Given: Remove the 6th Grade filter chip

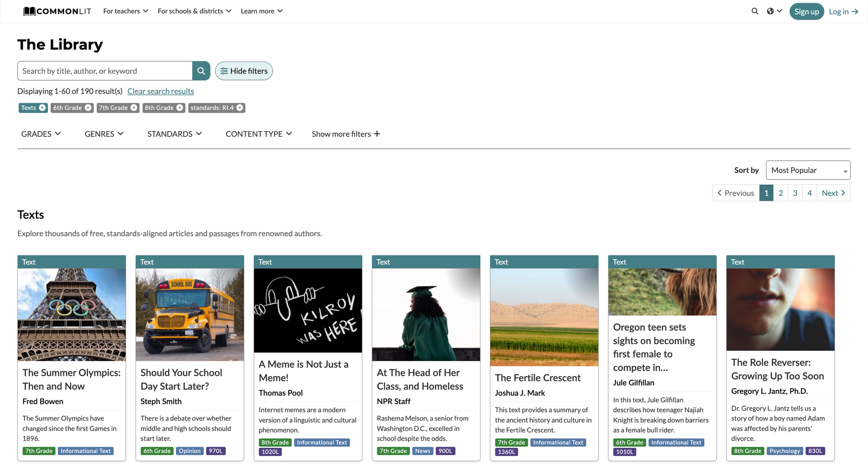Looking at the screenshot, I should click(x=88, y=108).
